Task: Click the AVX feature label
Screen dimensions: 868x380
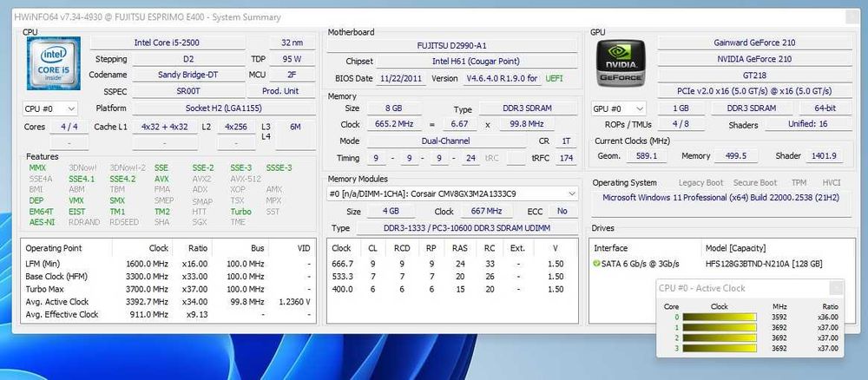Action: coord(161,179)
